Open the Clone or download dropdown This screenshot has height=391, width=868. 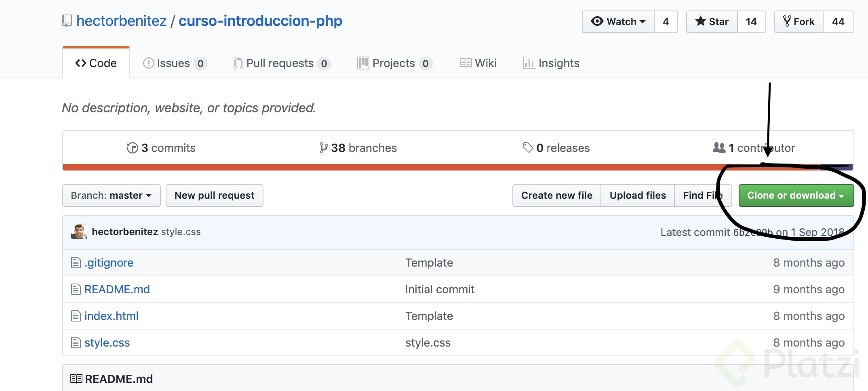796,195
